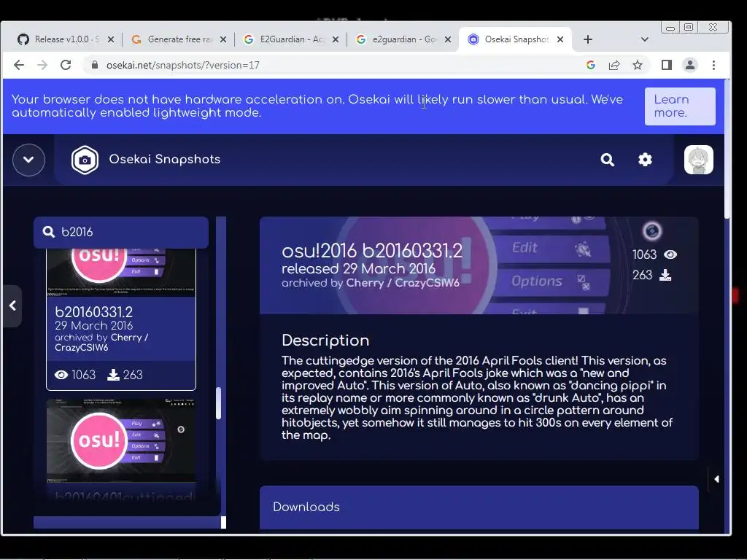Screen dimensions: 747x560
Task: Close the Osekai Snapshots tab
Action: 561,39
